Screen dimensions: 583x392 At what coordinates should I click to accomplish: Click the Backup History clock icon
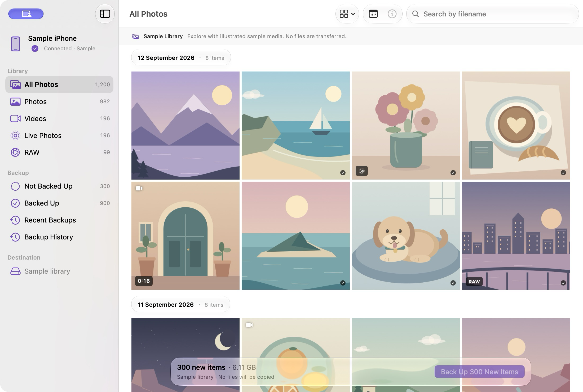pyautogui.click(x=15, y=237)
